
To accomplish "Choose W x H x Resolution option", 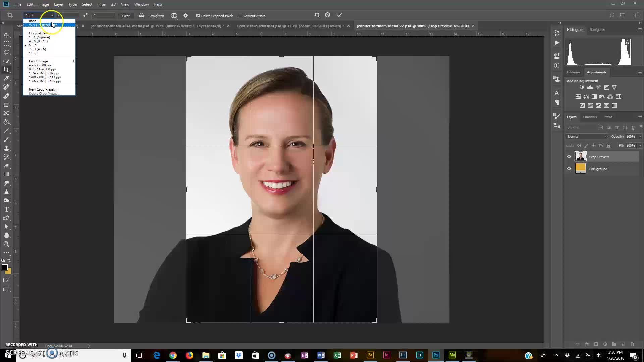I will click(x=50, y=25).
